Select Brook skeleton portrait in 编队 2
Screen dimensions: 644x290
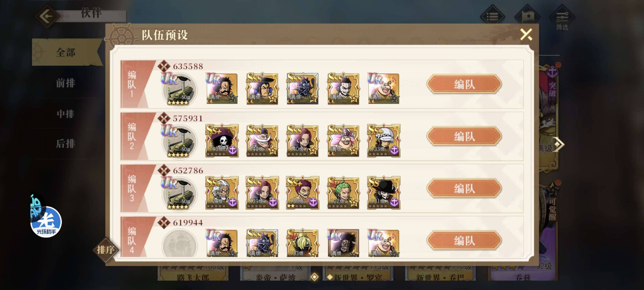coord(221,141)
